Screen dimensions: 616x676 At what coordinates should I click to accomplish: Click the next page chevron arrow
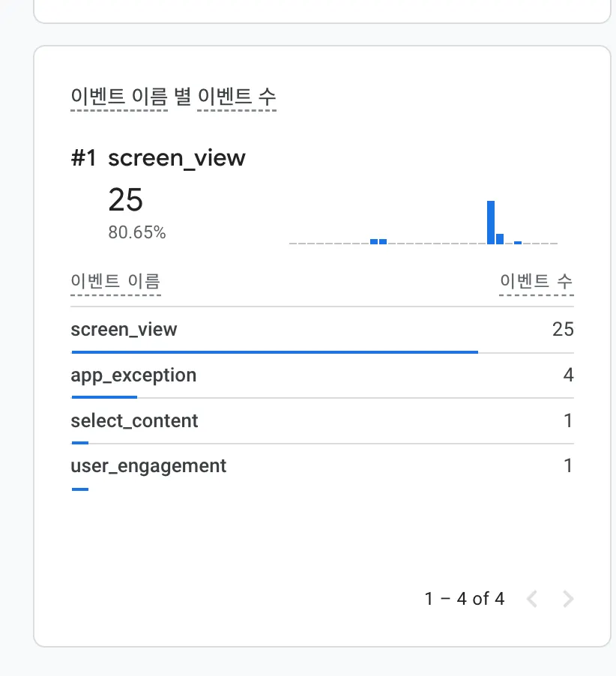click(x=568, y=599)
